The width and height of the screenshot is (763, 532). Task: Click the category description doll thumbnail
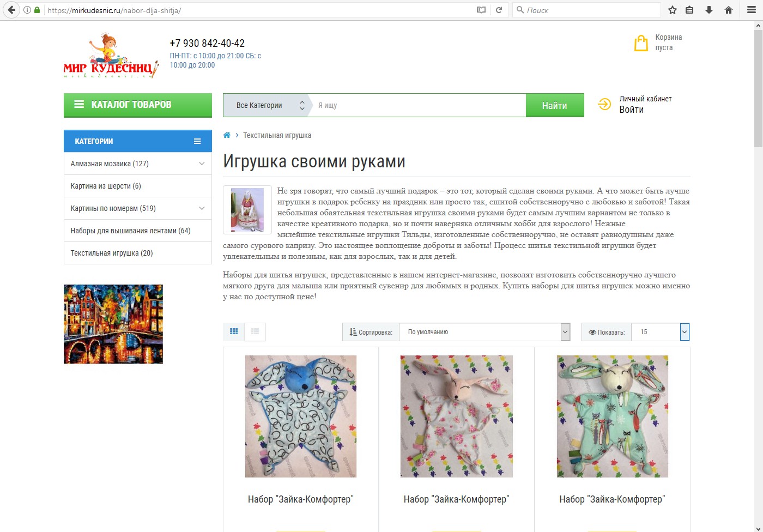pos(247,210)
